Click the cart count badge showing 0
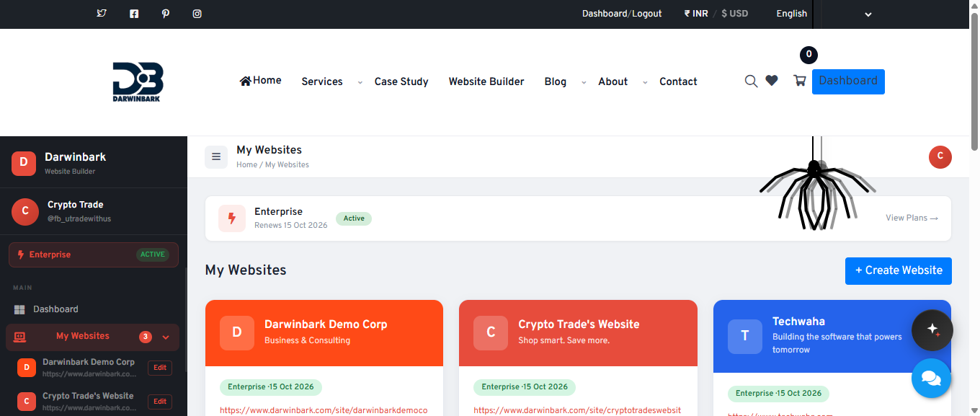Viewport: 980px width, 416px height. coord(808,55)
